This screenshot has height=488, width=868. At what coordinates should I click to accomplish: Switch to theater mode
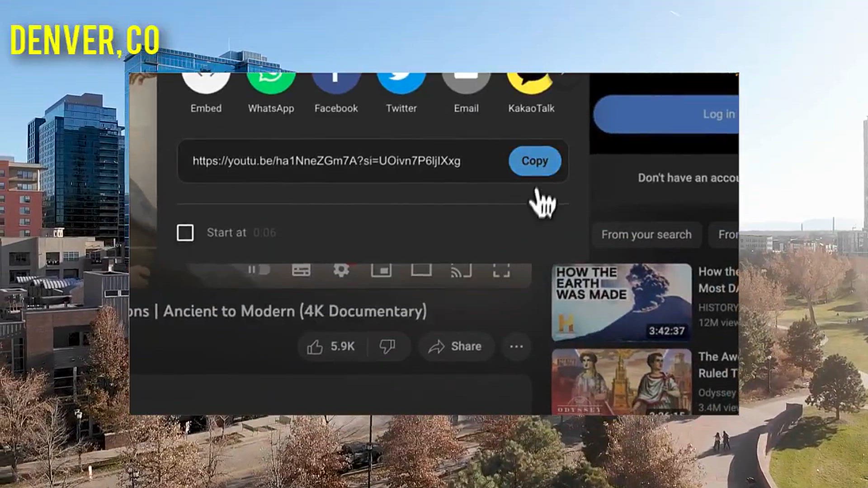[x=421, y=270]
